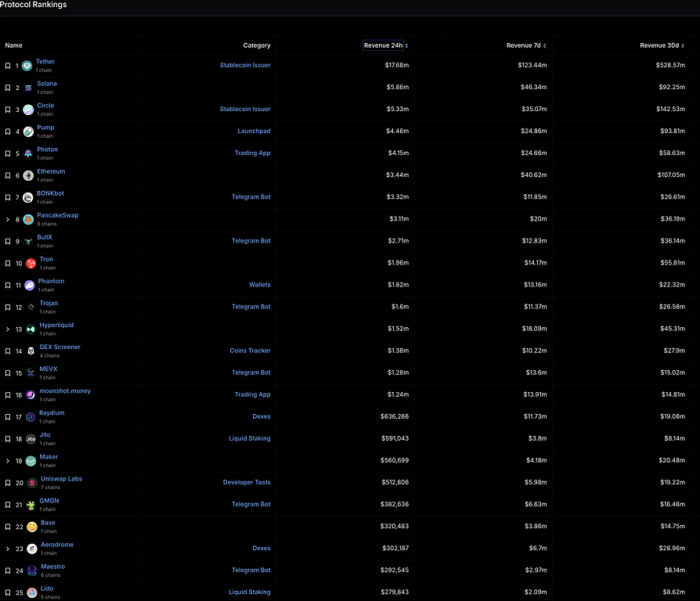Viewport: 700px width, 601px height.
Task: Open Telegram Bot category for Trojan
Action: tap(251, 307)
